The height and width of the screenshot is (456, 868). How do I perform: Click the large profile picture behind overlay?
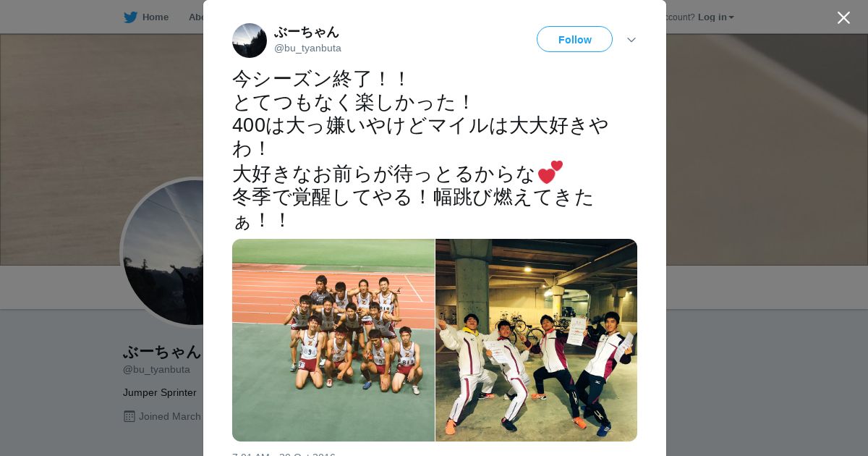163,252
